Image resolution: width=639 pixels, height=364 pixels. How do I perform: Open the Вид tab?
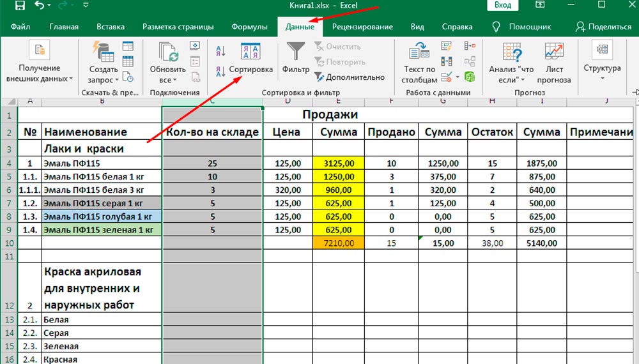coord(417,27)
